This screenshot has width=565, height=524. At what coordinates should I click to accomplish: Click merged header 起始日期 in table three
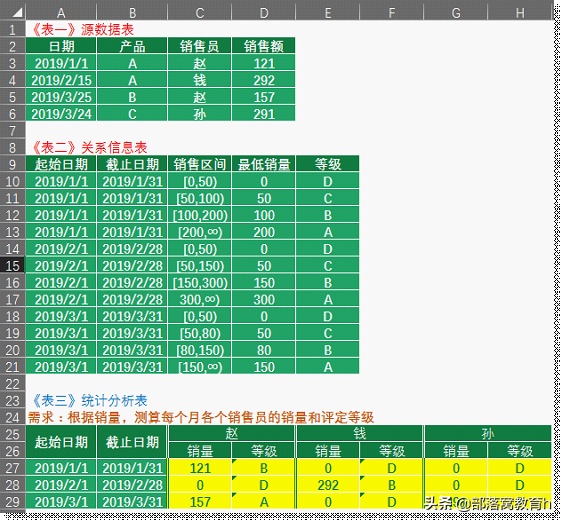[x=61, y=442]
